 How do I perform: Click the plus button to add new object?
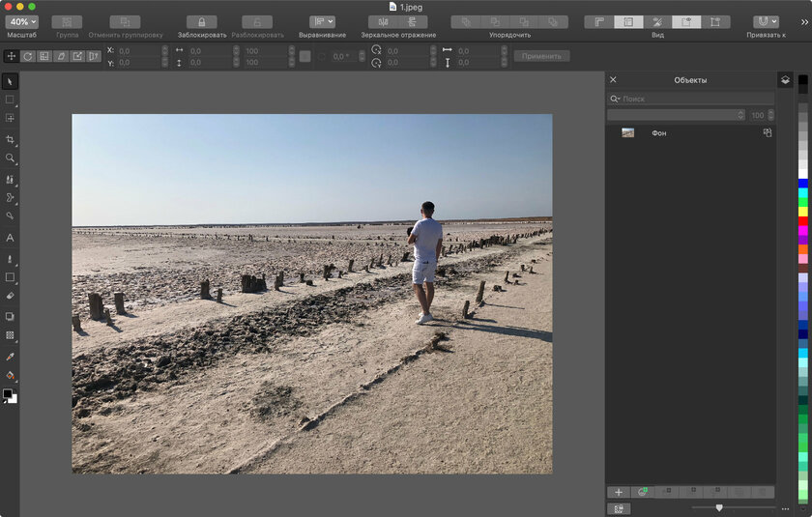[x=619, y=492]
